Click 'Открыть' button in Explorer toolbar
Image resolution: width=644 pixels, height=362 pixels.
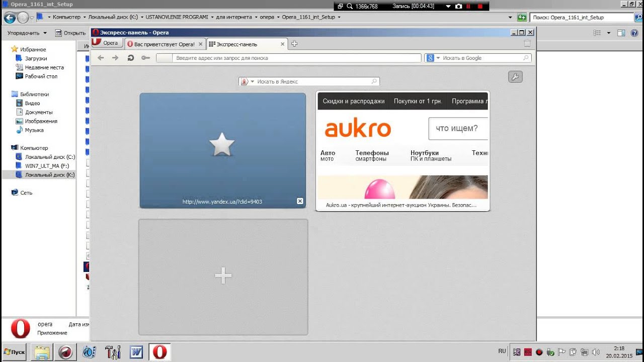(x=70, y=33)
